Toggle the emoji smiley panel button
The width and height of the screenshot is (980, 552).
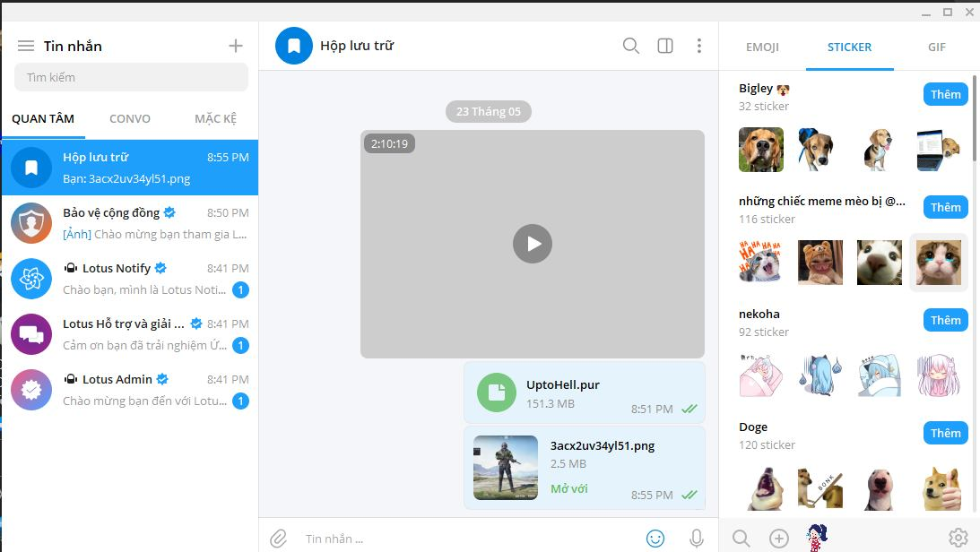pos(655,539)
